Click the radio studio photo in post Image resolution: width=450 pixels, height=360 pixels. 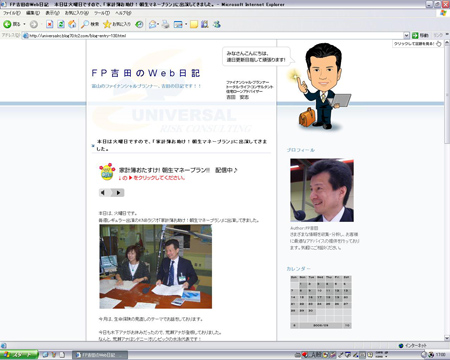[x=156, y=266]
